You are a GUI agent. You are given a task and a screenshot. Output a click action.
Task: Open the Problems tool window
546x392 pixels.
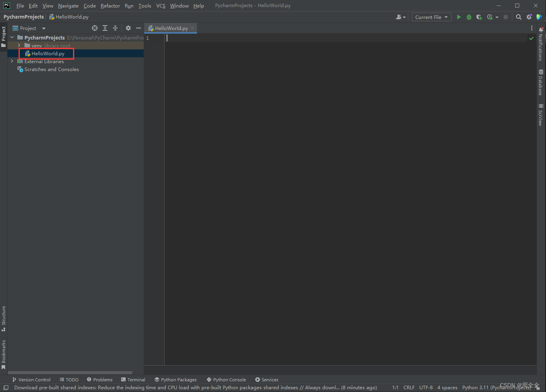(x=100, y=380)
